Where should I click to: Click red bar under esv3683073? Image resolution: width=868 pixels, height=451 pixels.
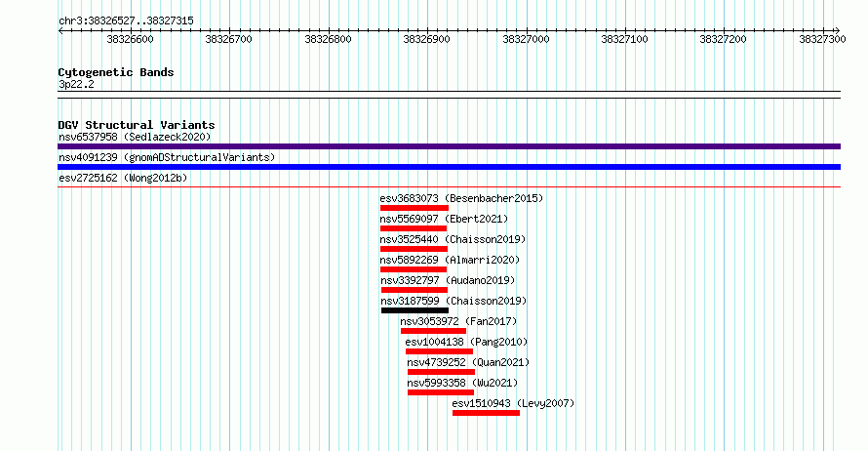(x=414, y=208)
